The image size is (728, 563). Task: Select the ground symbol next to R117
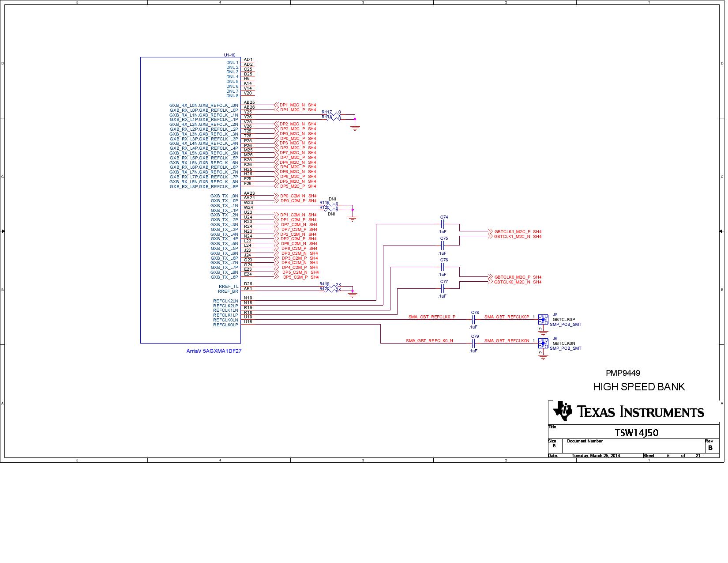click(355, 127)
